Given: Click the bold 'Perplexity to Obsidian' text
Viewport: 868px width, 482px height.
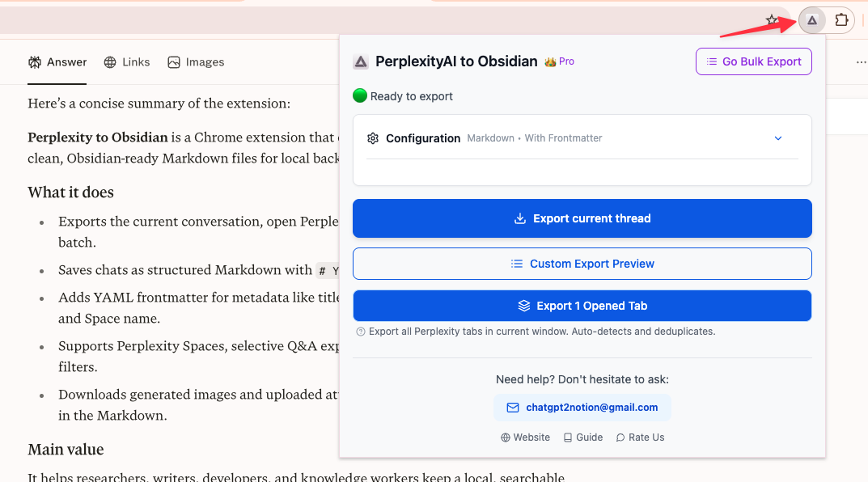Looking at the screenshot, I should pyautogui.click(x=98, y=137).
